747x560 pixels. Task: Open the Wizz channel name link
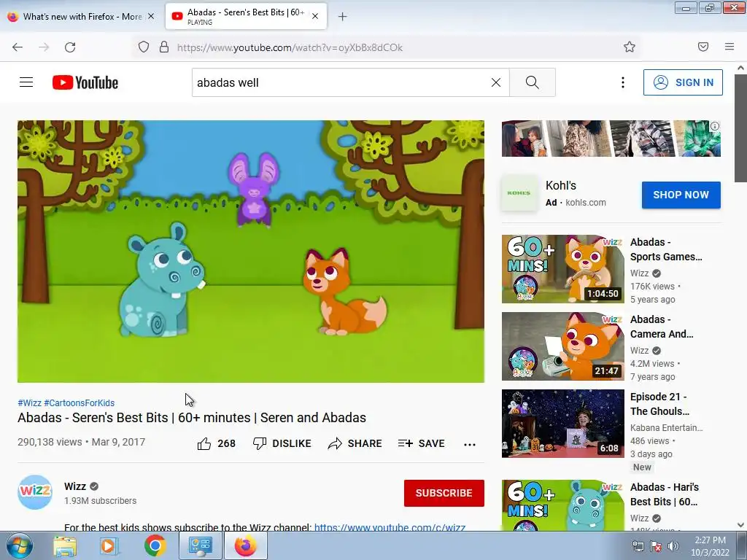(75, 486)
